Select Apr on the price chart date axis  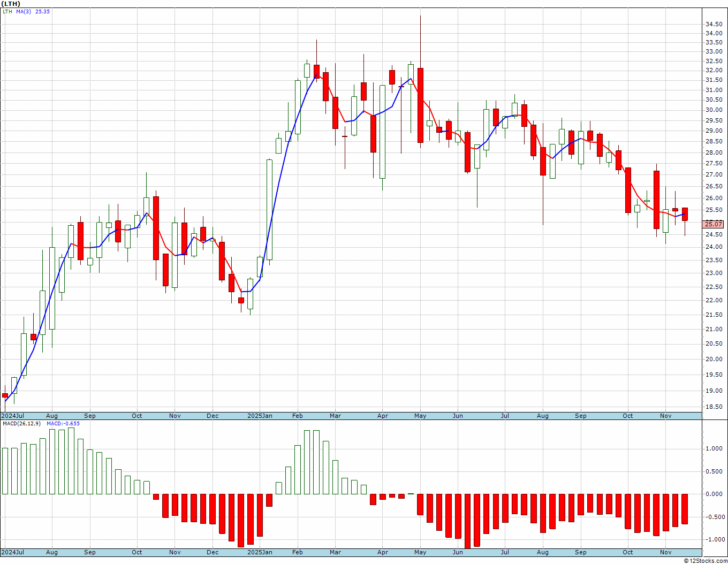383,416
